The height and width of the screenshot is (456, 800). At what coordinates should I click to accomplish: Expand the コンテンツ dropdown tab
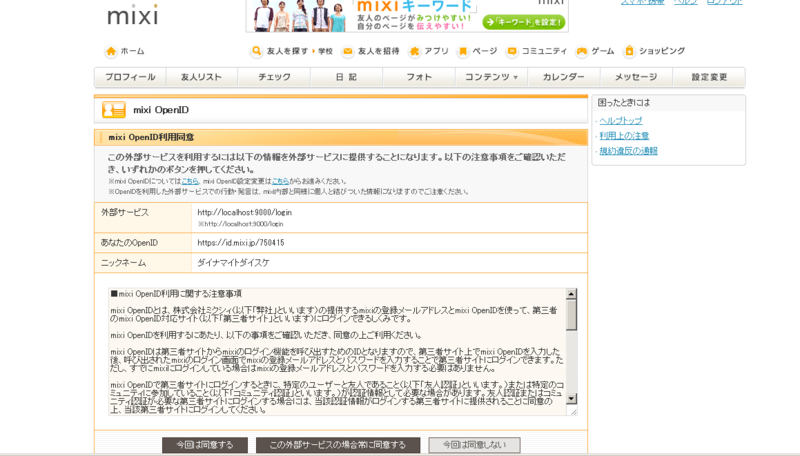click(x=491, y=77)
